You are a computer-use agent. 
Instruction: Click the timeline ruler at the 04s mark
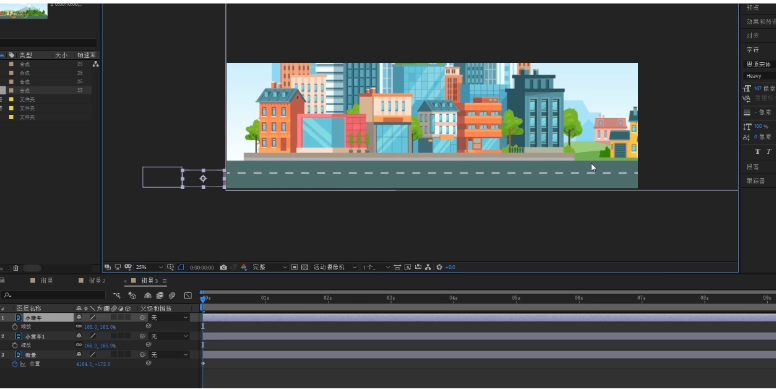coord(453,298)
